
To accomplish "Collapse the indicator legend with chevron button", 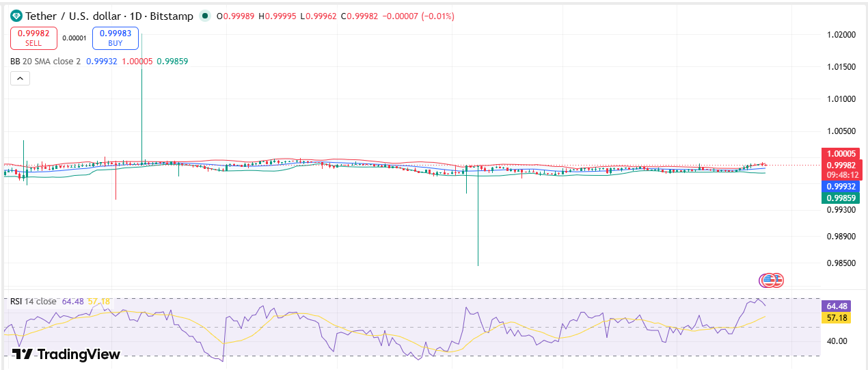I will pyautogui.click(x=20, y=79).
